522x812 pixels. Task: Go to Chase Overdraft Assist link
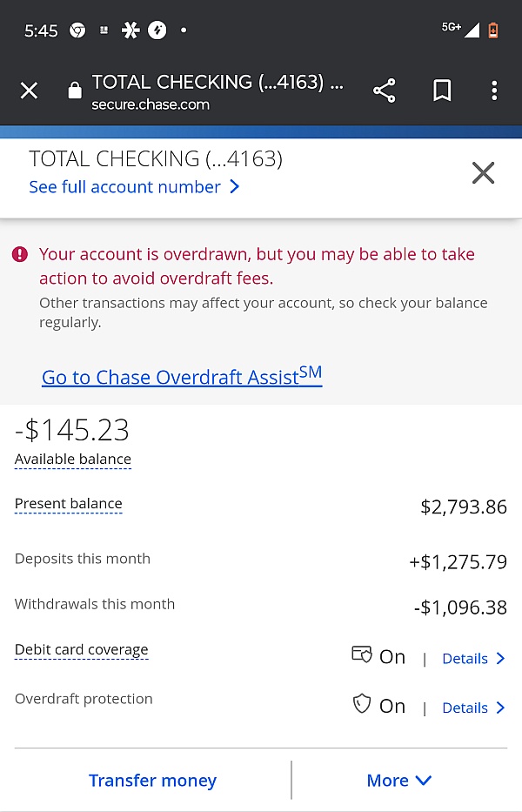coord(182,375)
